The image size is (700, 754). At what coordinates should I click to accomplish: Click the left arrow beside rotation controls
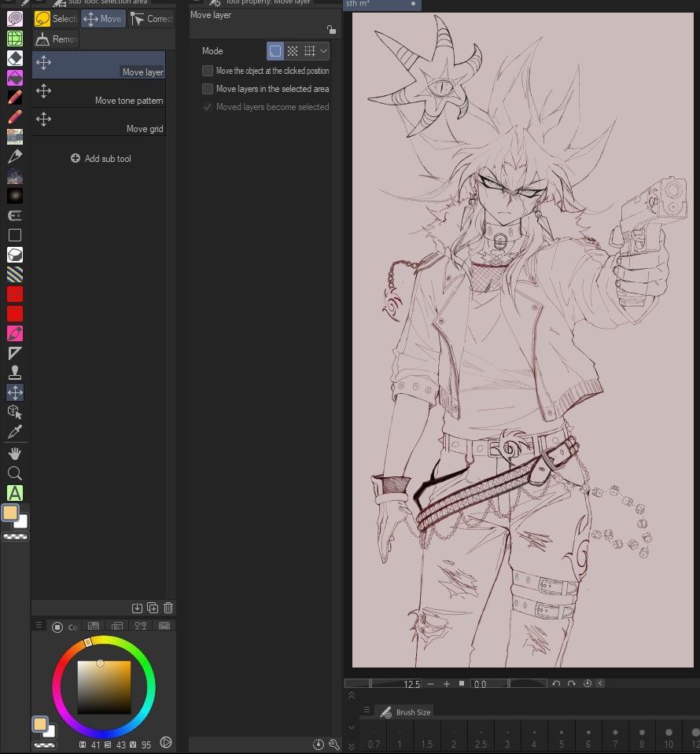point(600,683)
